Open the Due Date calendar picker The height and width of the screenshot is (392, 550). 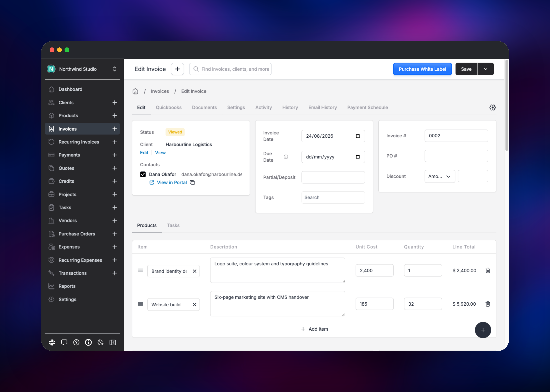tap(358, 157)
